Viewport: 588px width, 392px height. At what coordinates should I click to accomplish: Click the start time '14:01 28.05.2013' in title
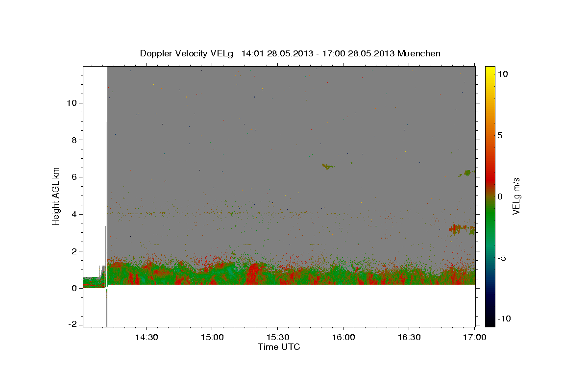[277, 53]
